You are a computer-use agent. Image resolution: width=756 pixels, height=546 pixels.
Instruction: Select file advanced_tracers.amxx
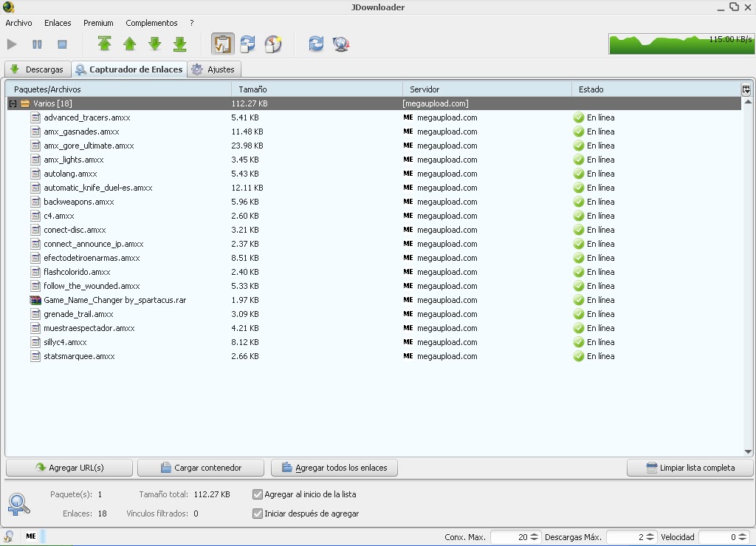(87, 117)
